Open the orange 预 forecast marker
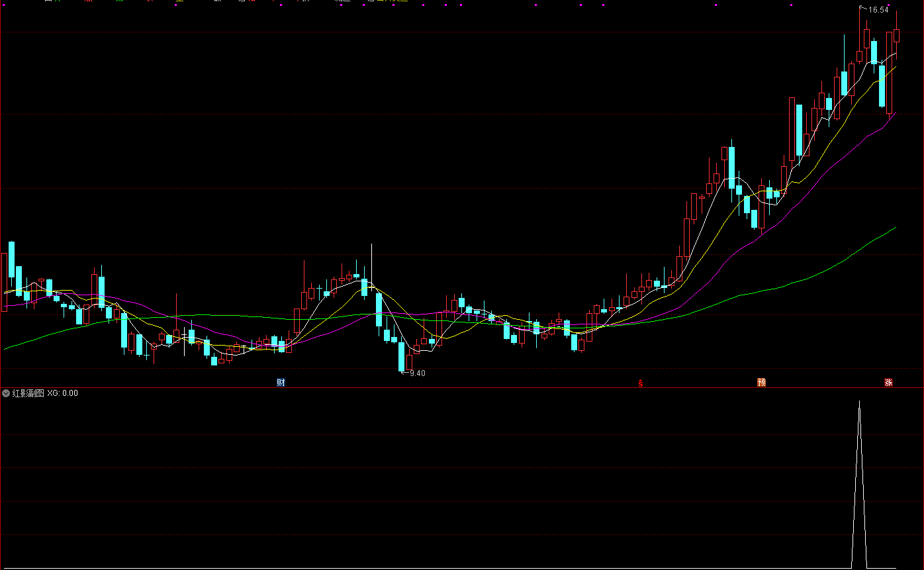The width and height of the screenshot is (924, 570). click(x=762, y=383)
